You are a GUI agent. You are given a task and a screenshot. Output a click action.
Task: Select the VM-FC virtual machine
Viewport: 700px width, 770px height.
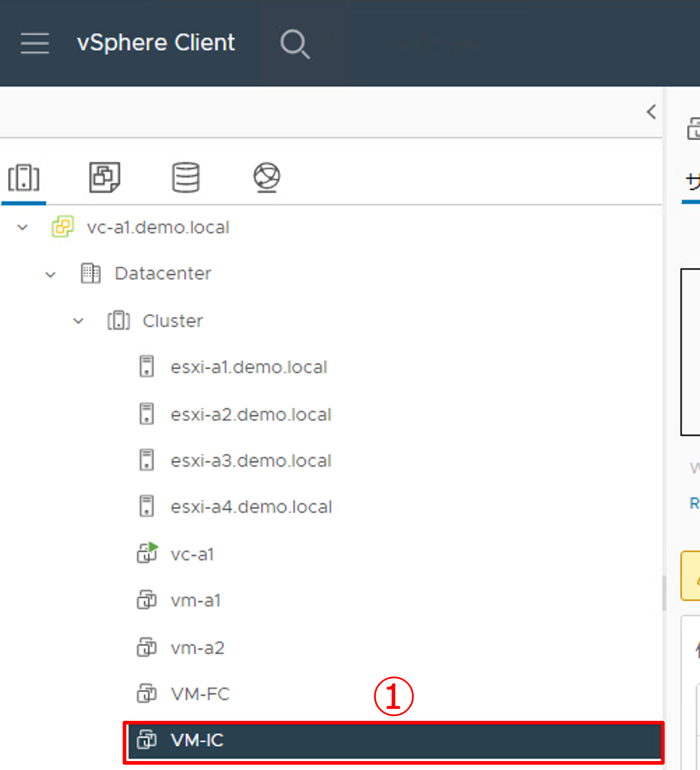200,694
